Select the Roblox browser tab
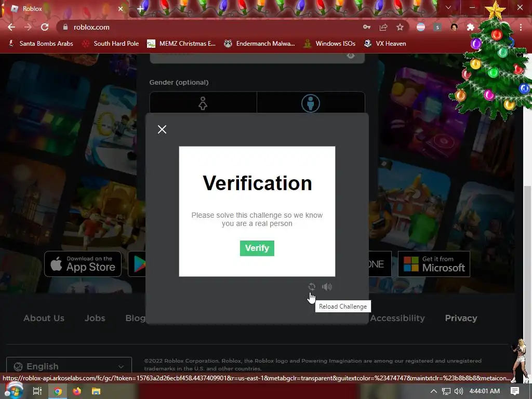Screen dimensions: 532x399 coord(64,9)
